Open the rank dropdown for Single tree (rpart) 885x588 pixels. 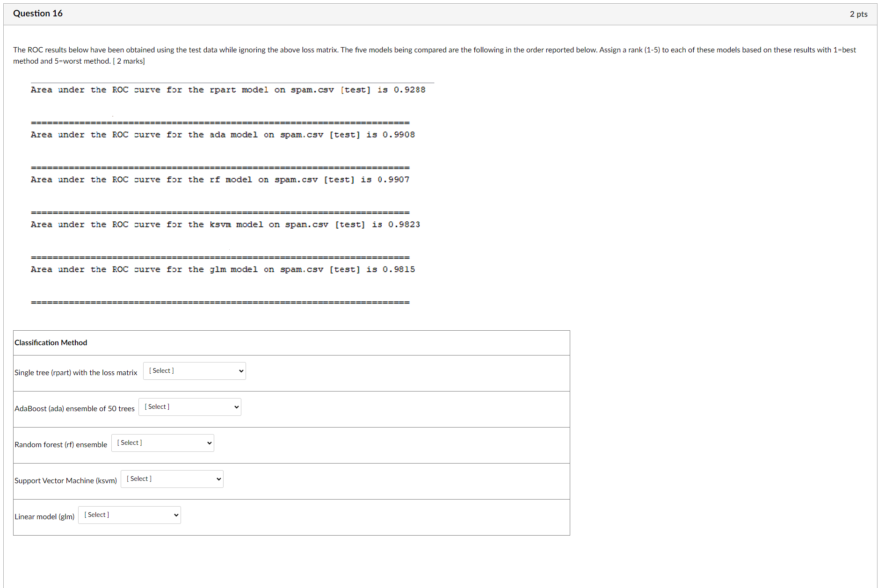tap(194, 370)
